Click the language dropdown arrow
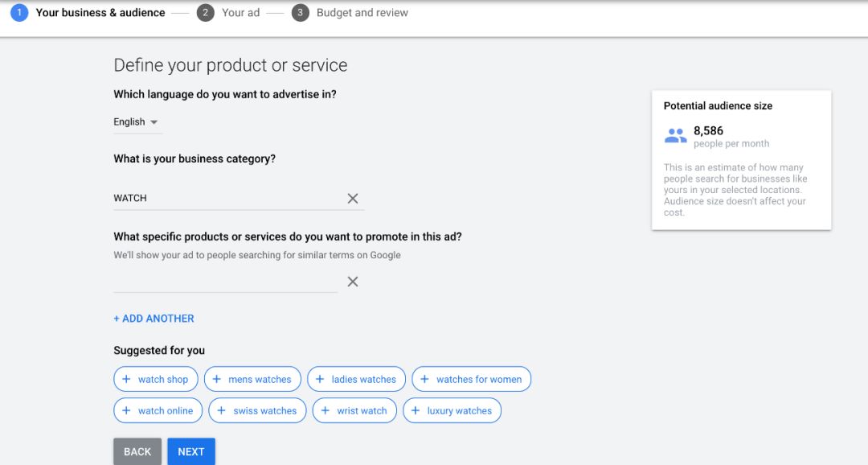Screen dimensions: 868x465 (154, 122)
